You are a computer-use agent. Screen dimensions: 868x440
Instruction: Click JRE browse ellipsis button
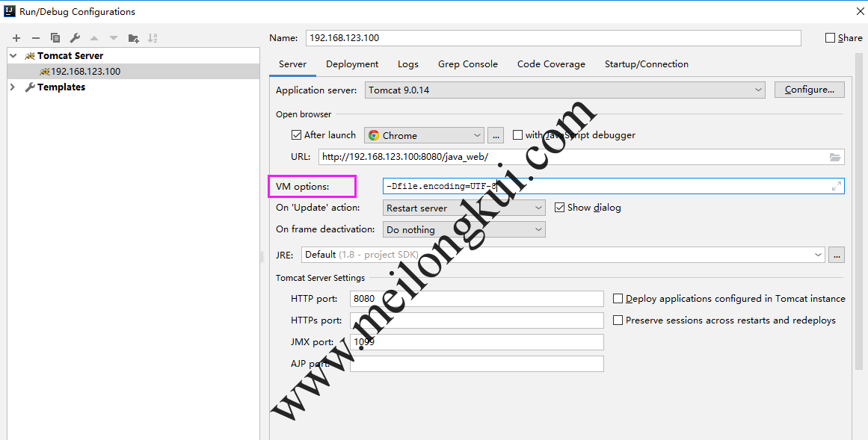pyautogui.click(x=837, y=255)
